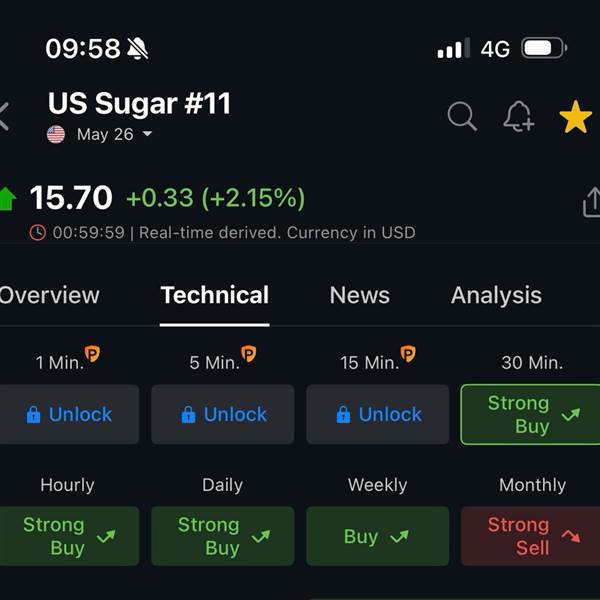Unlock the 15 Min. signal

(x=378, y=414)
